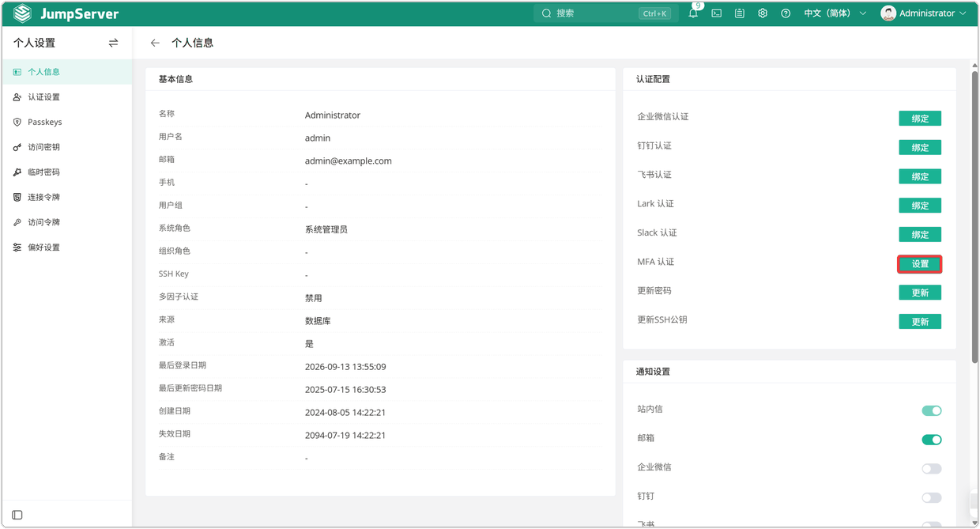
Task: Click the 2094-07-19 14:22:21 expiry date
Action: pos(345,436)
